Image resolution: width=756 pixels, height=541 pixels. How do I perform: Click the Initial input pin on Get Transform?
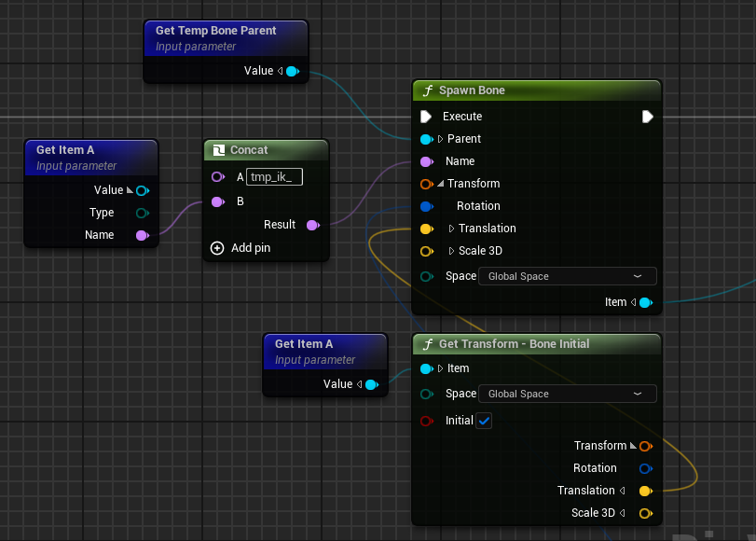click(426, 421)
